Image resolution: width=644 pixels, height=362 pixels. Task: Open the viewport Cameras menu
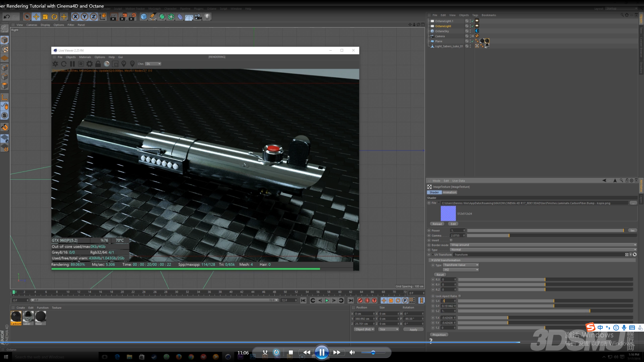pos(32,25)
